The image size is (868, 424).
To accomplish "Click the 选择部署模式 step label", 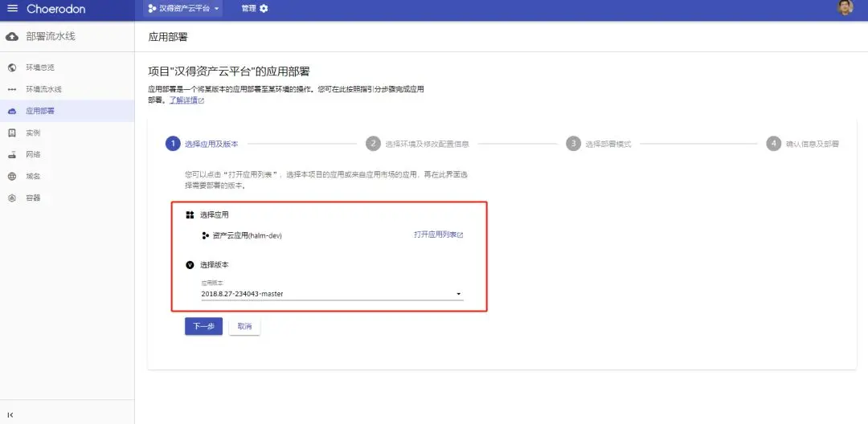I will point(608,145).
